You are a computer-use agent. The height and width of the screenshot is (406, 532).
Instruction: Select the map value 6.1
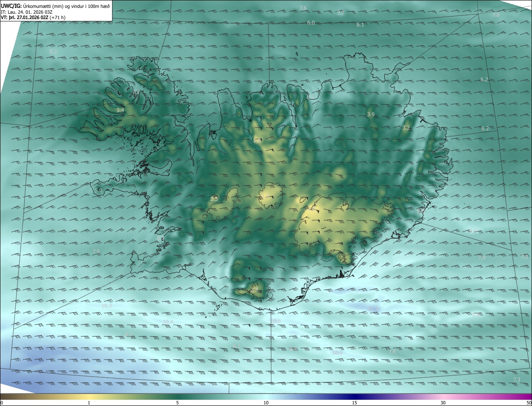coord(360,25)
